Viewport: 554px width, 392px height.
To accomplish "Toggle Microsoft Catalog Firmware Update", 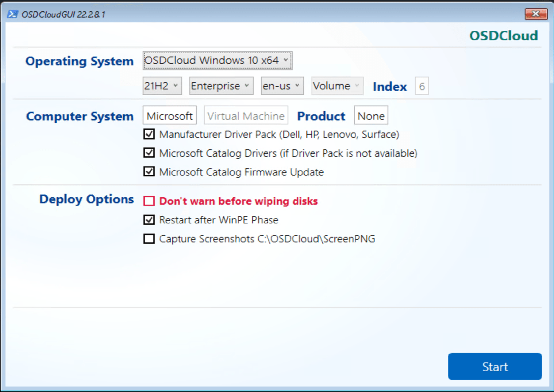I will pos(149,171).
